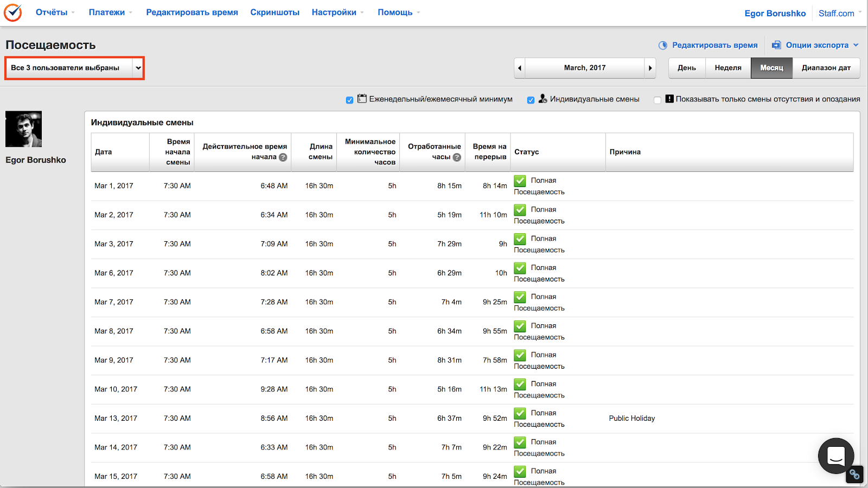Viewport: 868px width, 488px height.
Task: Click the Дата column header
Action: point(104,152)
